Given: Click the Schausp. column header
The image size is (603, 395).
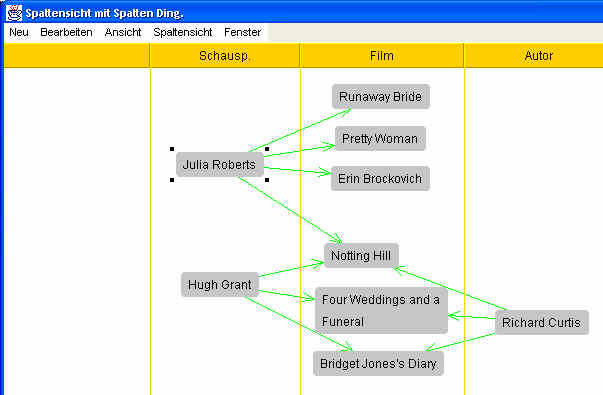Looking at the screenshot, I should [225, 56].
